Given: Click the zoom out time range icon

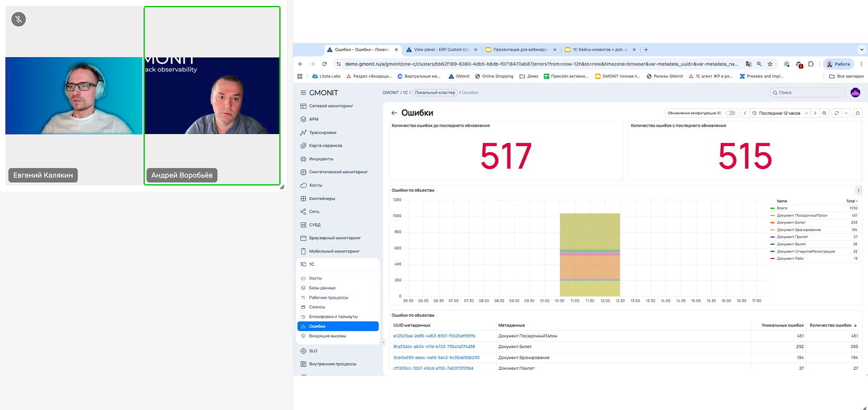Looking at the screenshot, I should 825,113.
